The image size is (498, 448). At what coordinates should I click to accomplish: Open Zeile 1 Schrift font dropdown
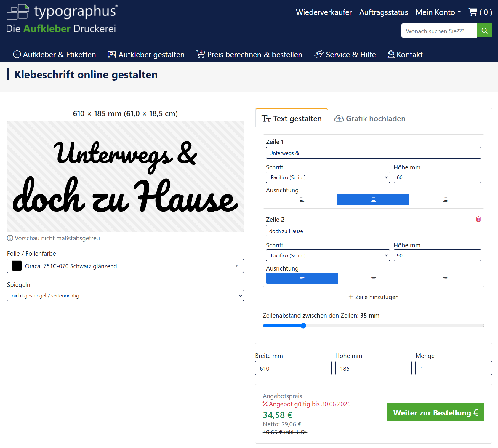(x=328, y=177)
